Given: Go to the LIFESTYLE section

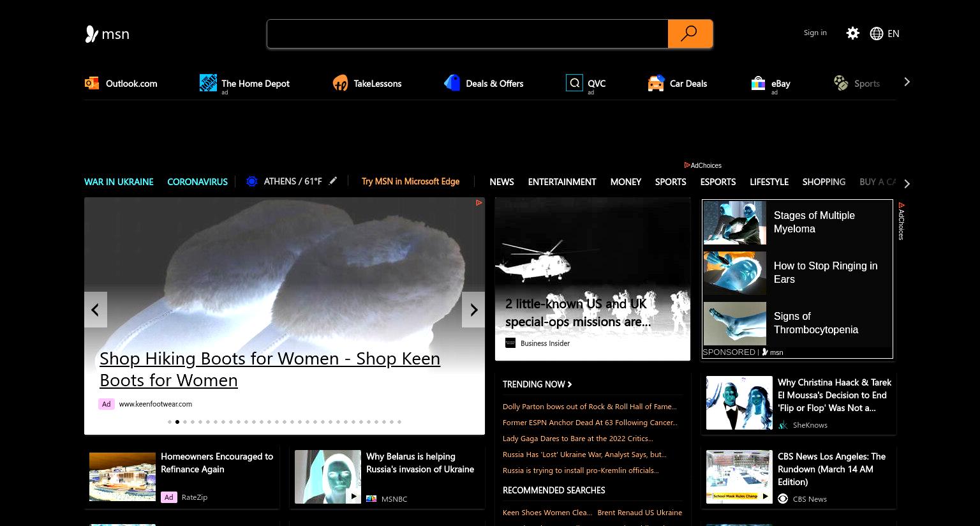Looking at the screenshot, I should point(769,182).
